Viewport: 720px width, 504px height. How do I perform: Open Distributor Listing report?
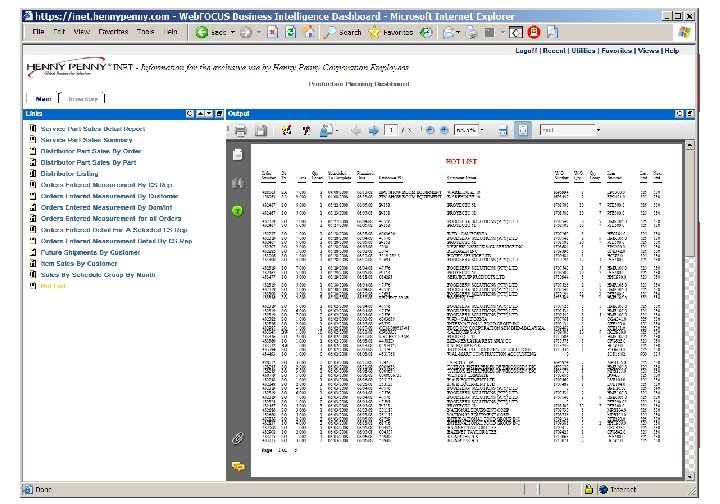pos(69,174)
